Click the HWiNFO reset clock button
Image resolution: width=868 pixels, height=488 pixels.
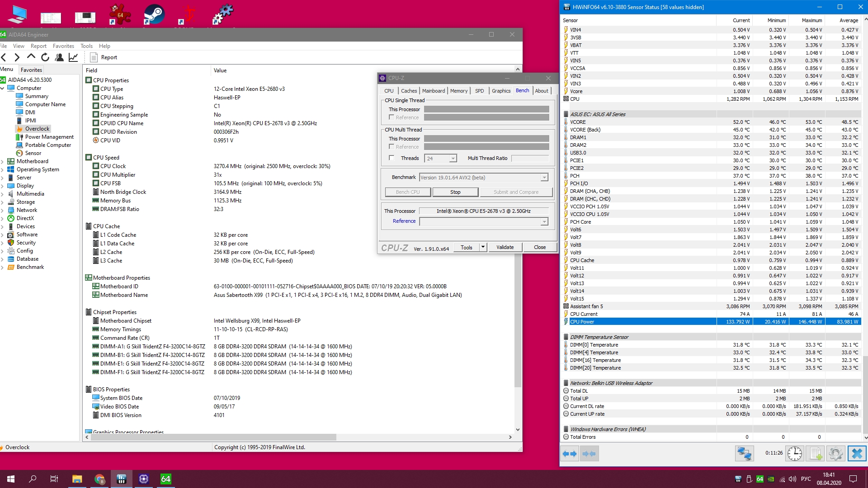794,453
